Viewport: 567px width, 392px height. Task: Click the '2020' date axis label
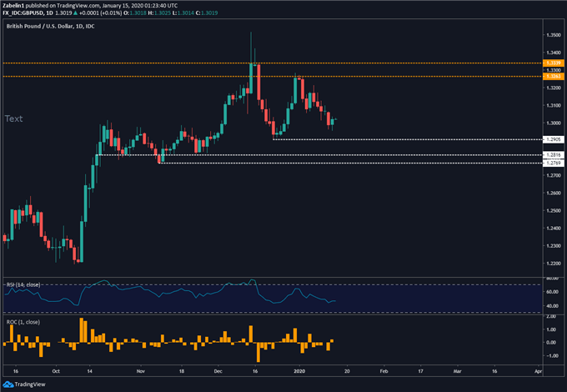[299, 371]
